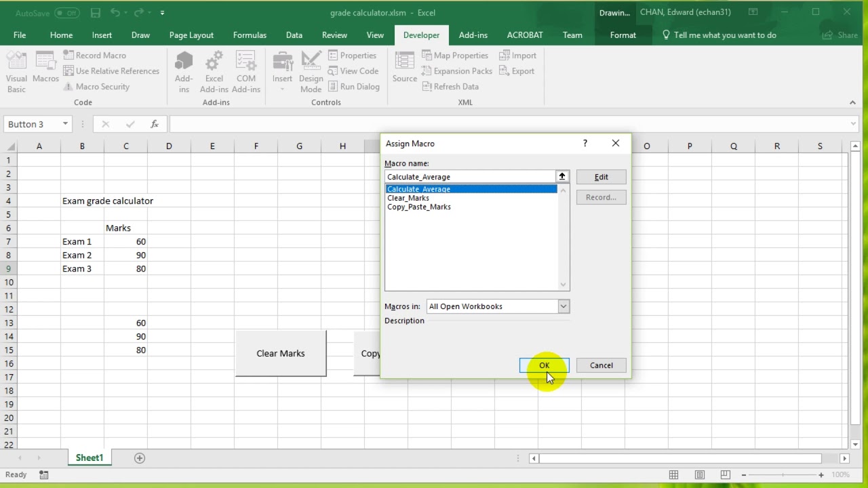Open Excel Add-ins gear icon
The image size is (868, 488).
point(214,61)
